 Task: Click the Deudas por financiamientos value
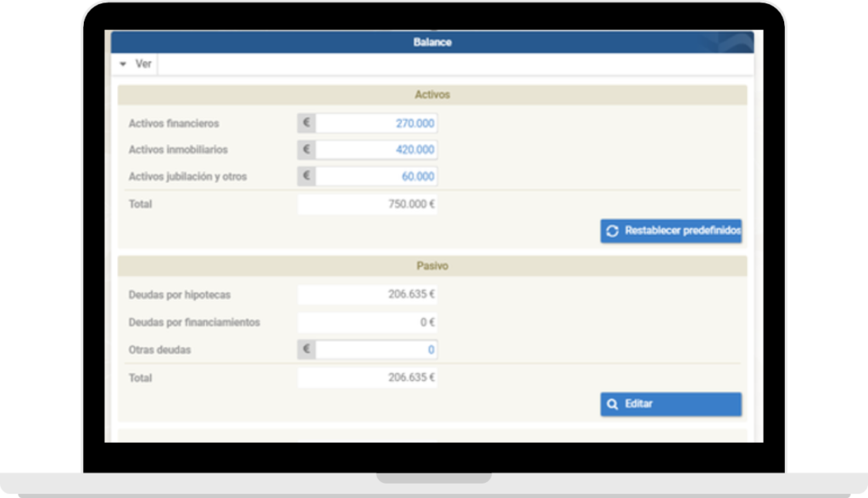(368, 323)
